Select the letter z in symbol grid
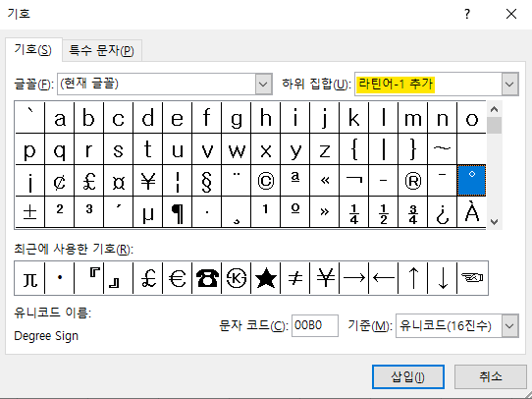 pos(324,149)
